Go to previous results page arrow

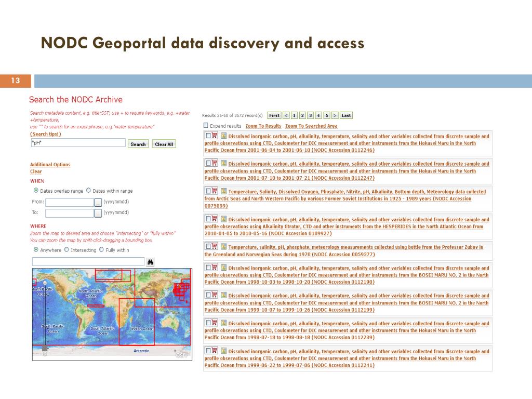pyautogui.click(x=286, y=115)
